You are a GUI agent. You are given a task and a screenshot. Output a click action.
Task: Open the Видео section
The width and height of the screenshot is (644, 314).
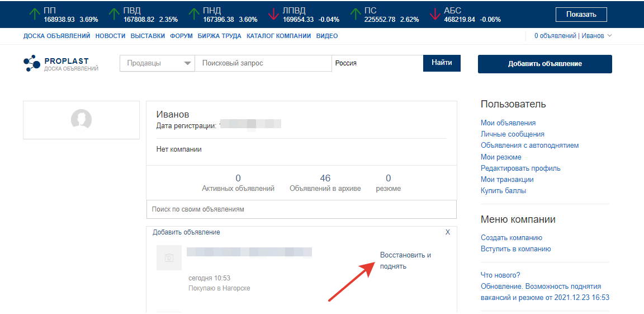[x=327, y=36]
